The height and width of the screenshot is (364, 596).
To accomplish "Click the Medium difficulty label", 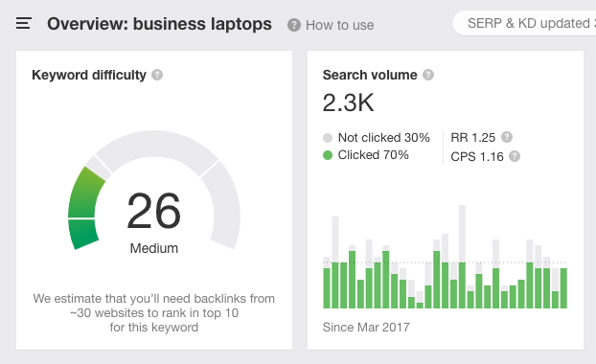I will point(154,248).
